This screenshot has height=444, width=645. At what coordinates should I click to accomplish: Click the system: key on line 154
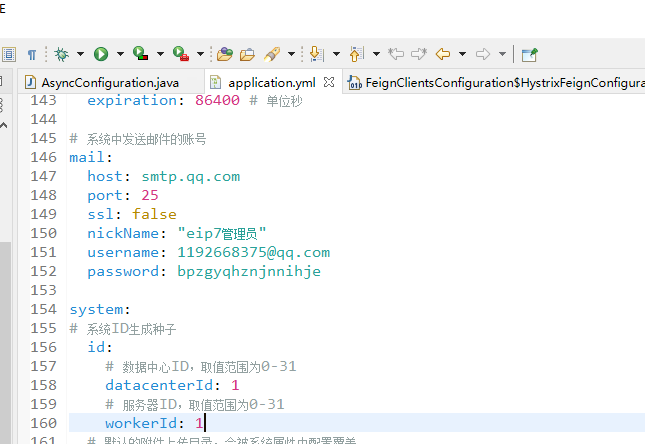tap(100, 309)
